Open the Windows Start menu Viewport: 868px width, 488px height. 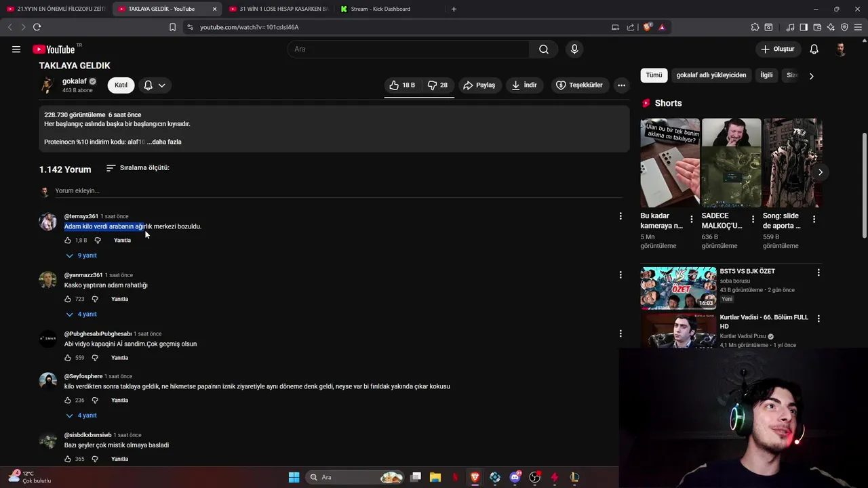(x=294, y=477)
